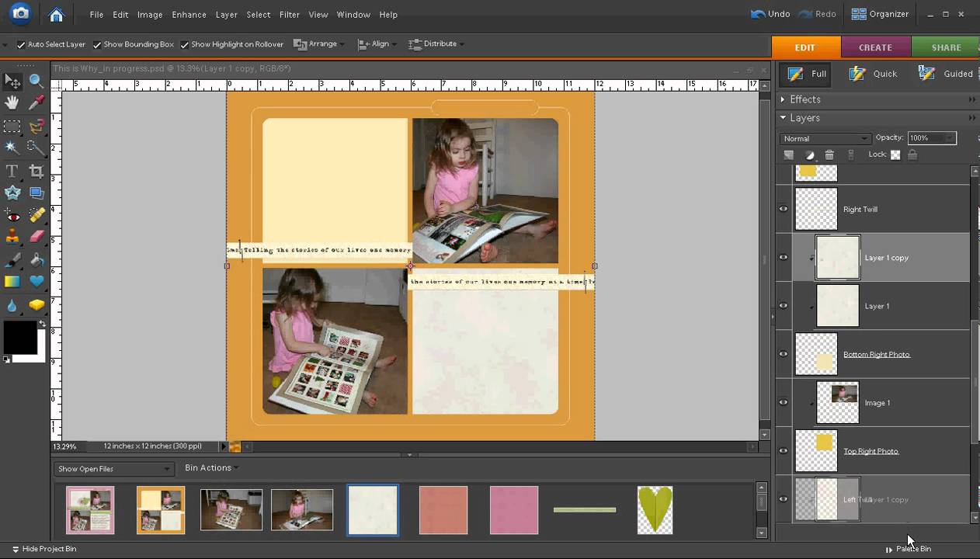Select the Paint Bucket tool

coord(36,260)
